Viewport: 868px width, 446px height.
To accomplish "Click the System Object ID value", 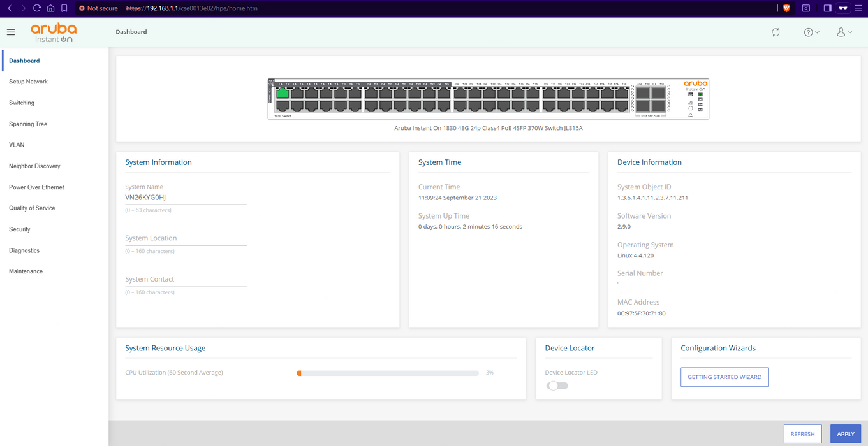I will pos(652,198).
